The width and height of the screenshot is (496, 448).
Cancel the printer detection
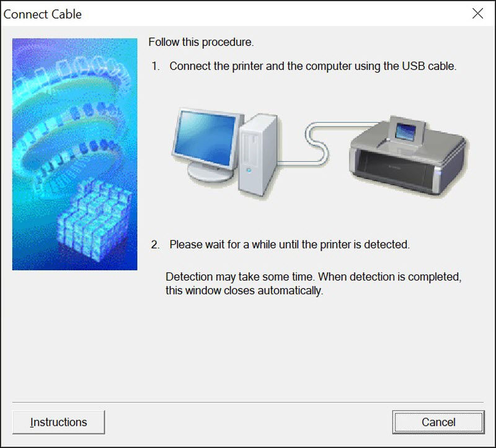438,422
